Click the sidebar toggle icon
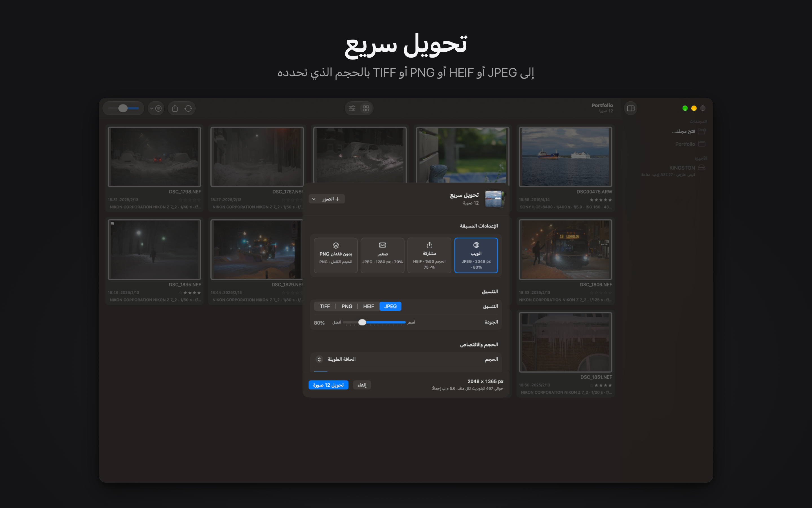 click(630, 108)
